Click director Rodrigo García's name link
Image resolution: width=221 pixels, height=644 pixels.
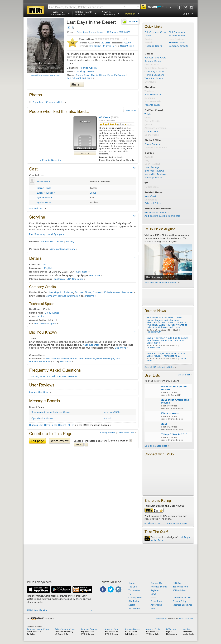(88, 68)
